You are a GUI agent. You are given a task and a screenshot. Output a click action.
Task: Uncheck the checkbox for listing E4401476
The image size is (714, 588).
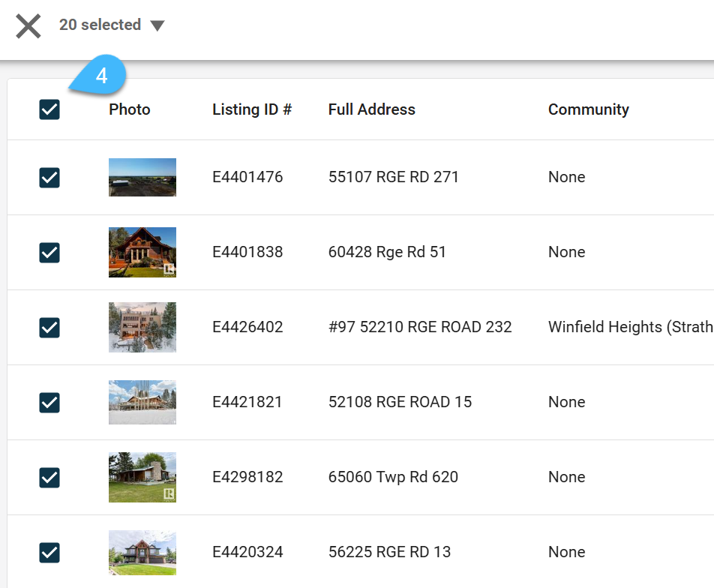pyautogui.click(x=49, y=178)
